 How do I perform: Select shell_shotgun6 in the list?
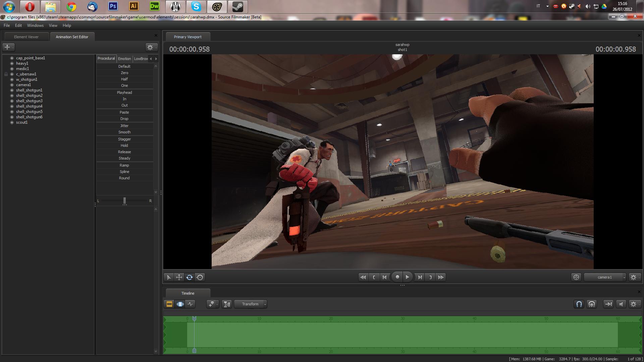(x=29, y=117)
